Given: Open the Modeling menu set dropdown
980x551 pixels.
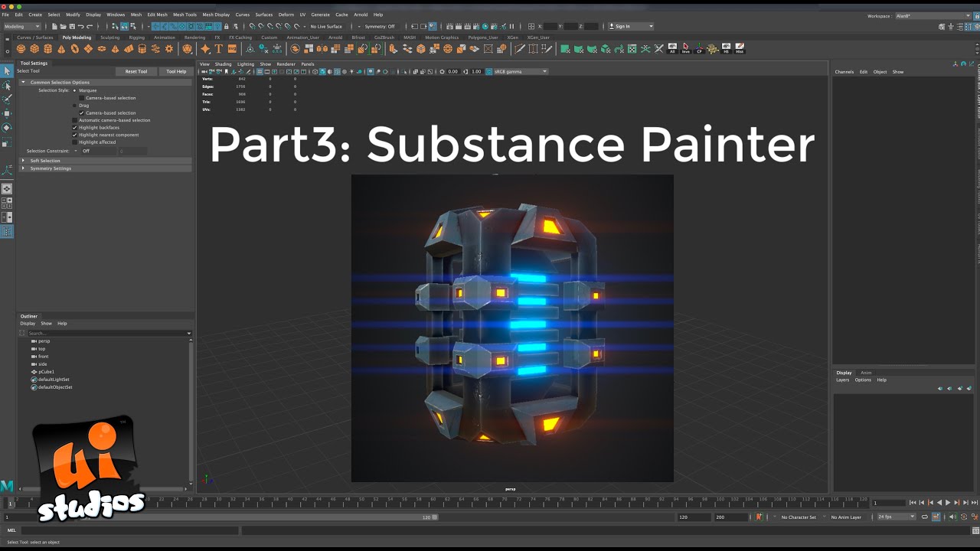Looking at the screenshot, I should coord(22,27).
